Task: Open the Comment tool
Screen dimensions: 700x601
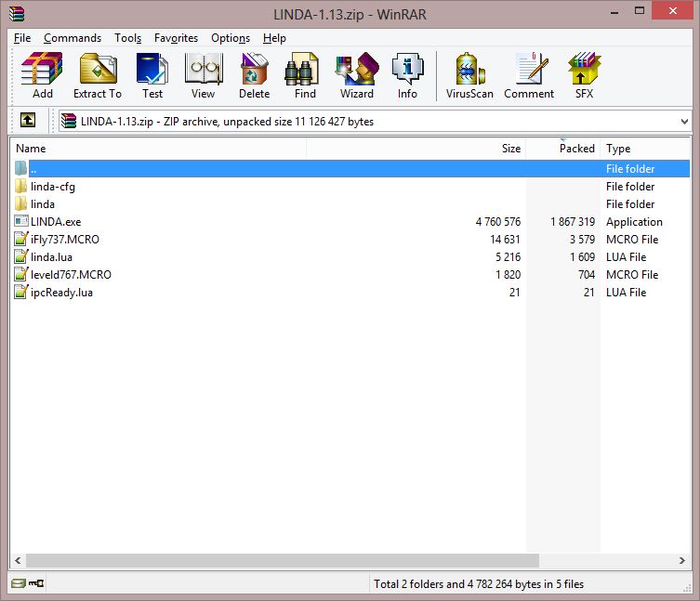Action: click(x=529, y=75)
